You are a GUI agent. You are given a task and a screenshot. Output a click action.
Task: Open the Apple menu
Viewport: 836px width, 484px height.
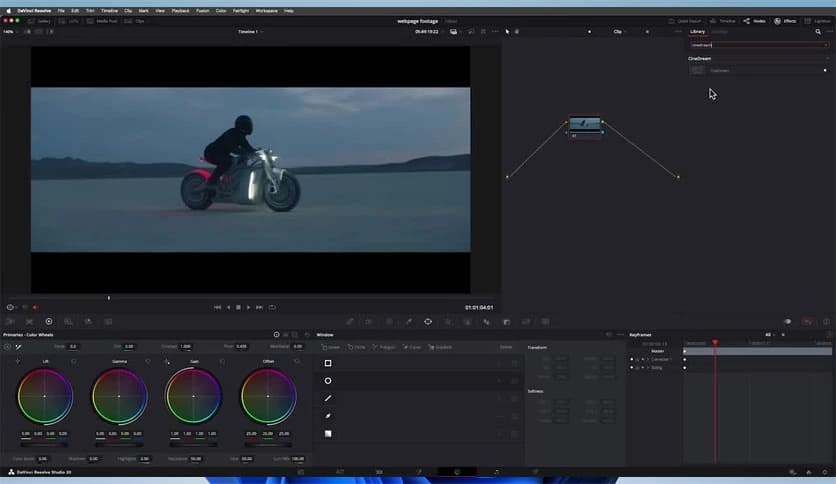[x=8, y=11]
